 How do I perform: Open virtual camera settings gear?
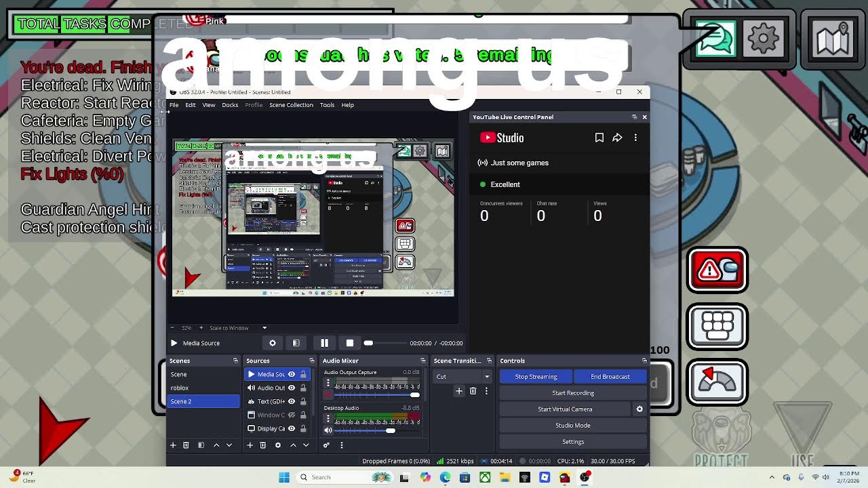click(639, 409)
